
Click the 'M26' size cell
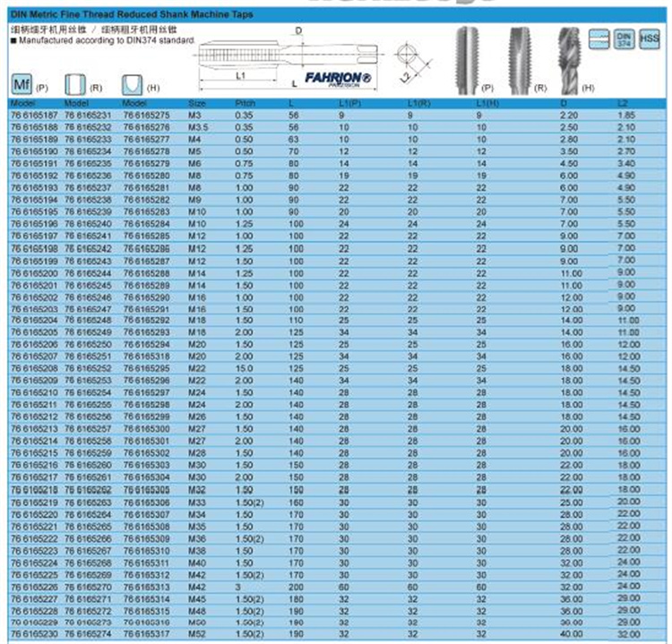click(x=197, y=416)
